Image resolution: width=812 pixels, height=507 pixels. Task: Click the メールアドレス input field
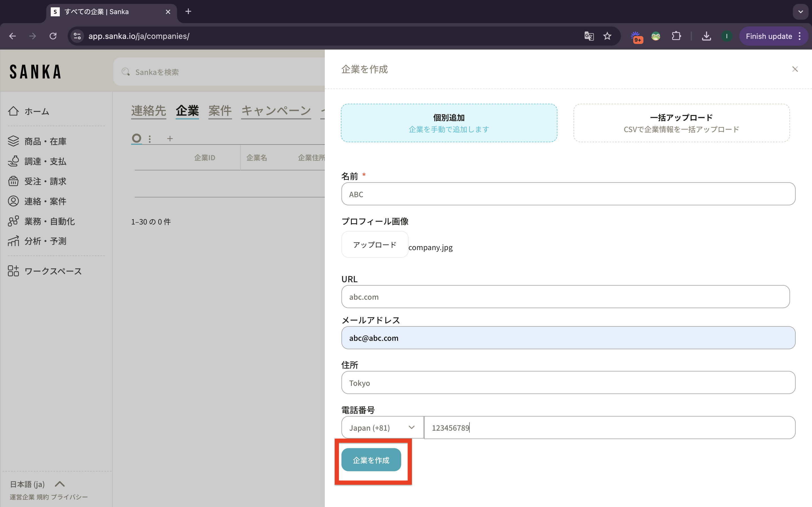tap(568, 338)
